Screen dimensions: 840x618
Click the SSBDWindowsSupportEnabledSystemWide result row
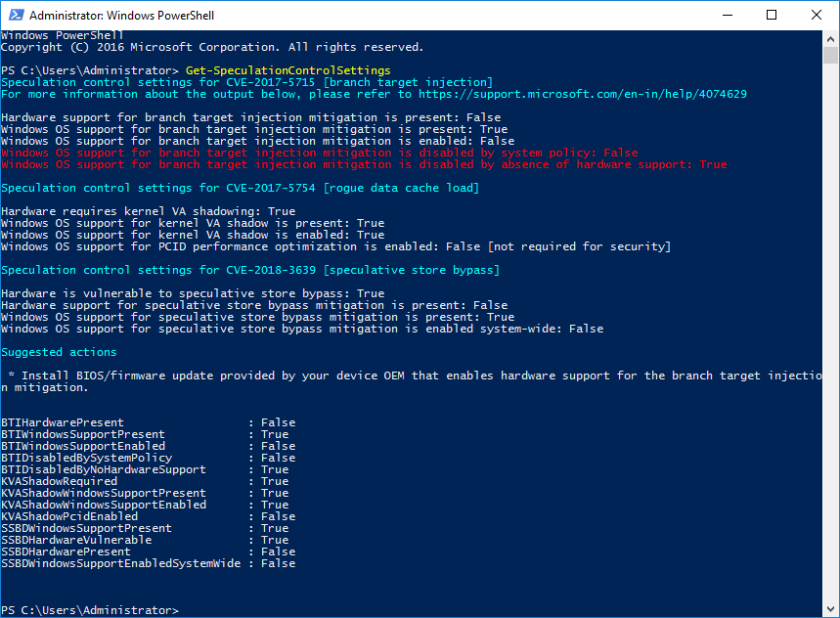(148, 563)
